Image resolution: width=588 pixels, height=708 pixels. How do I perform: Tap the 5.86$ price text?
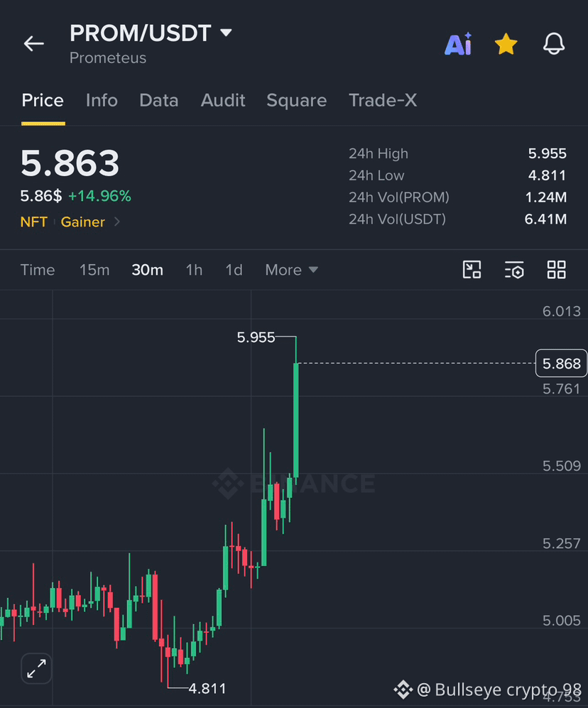(41, 196)
